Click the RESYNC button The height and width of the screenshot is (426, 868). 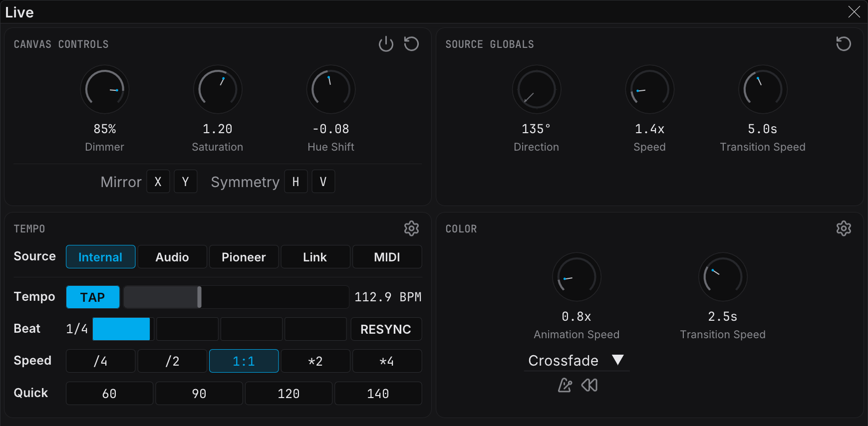click(x=386, y=329)
